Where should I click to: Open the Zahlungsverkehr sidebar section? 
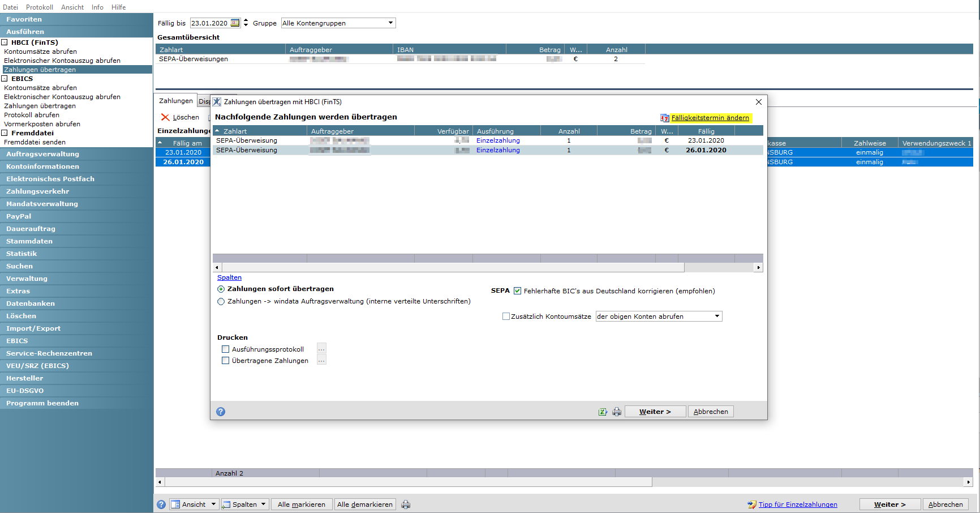coord(76,191)
